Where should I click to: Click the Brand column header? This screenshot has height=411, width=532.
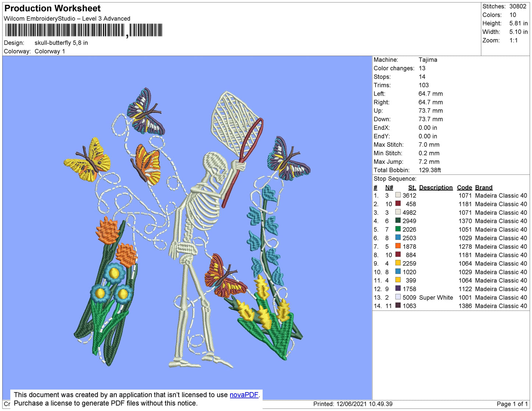484,187
